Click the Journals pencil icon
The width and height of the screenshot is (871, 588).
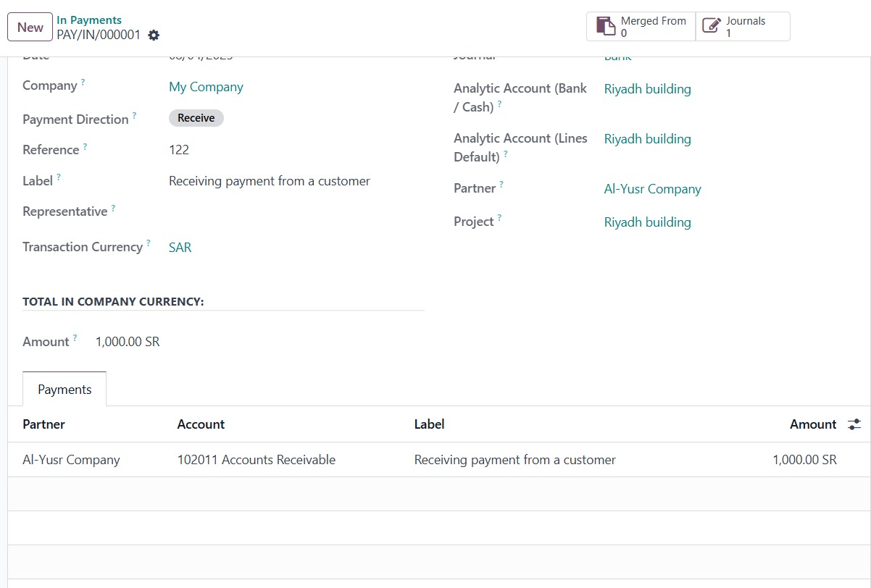[712, 26]
